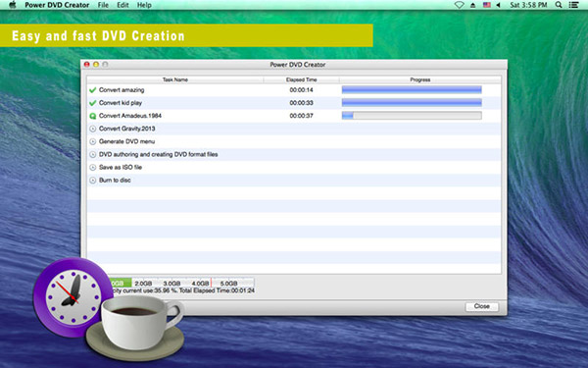The height and width of the screenshot is (368, 588).
Task: Click green checkmark beside Convert amazing
Action: coord(93,90)
